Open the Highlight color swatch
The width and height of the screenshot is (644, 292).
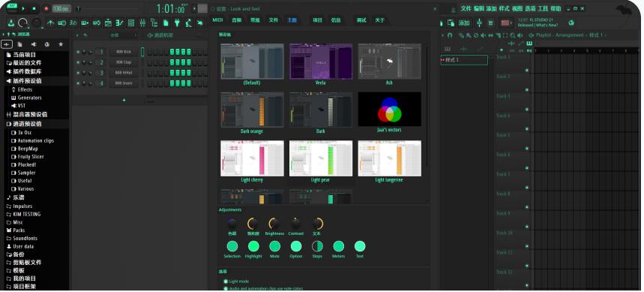coord(253,246)
